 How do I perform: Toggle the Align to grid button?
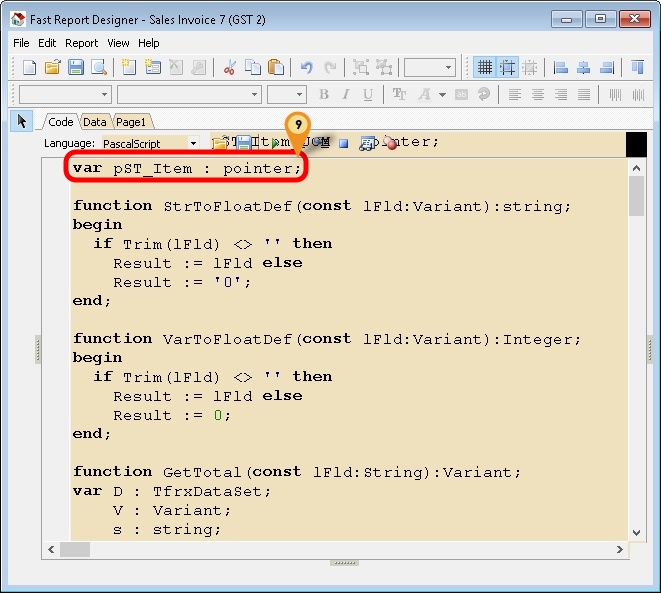tap(508, 67)
